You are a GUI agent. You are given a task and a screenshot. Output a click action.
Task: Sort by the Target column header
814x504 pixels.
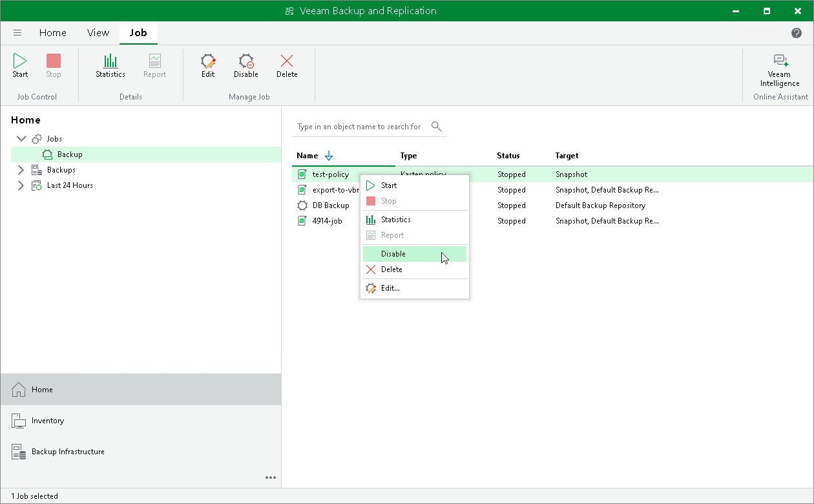pos(567,156)
